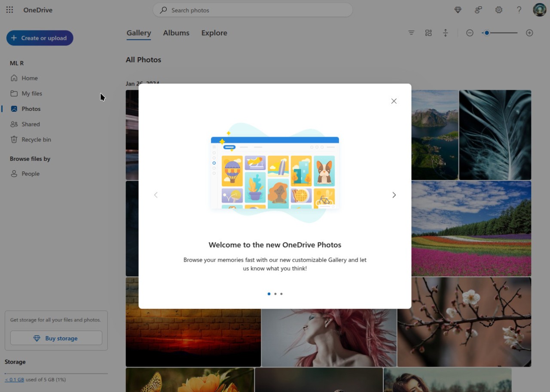Select the second carousel dot

[x=275, y=294]
